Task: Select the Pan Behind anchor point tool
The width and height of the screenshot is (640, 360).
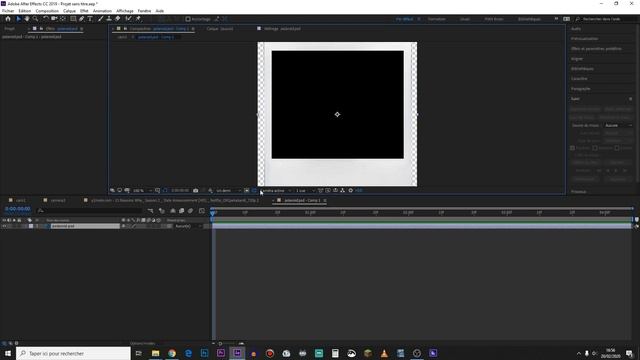Action: tap(63, 19)
